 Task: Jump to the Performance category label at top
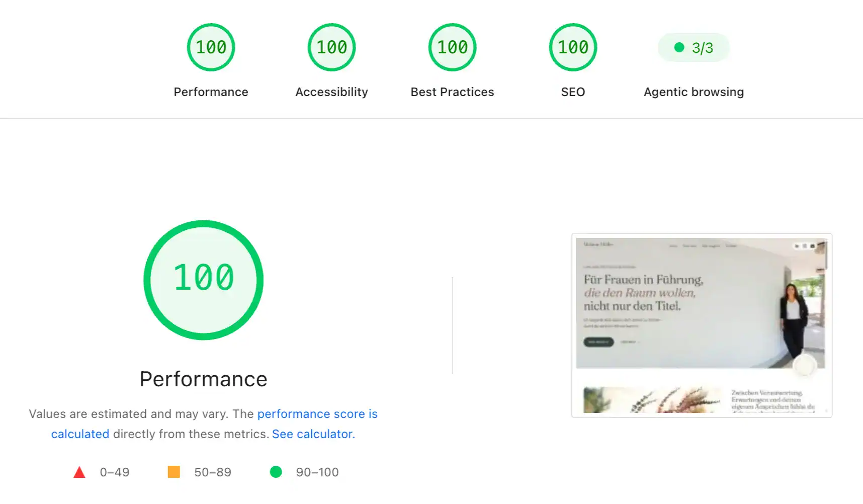click(211, 92)
